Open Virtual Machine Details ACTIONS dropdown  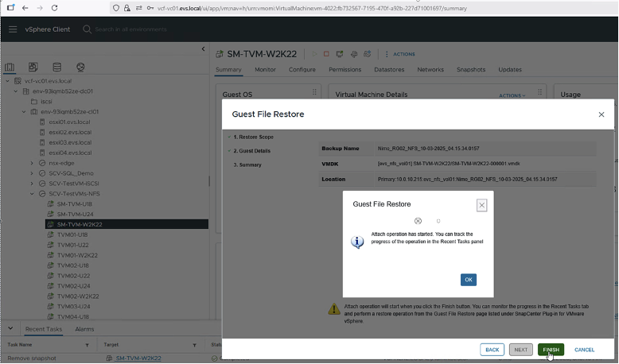(512, 95)
